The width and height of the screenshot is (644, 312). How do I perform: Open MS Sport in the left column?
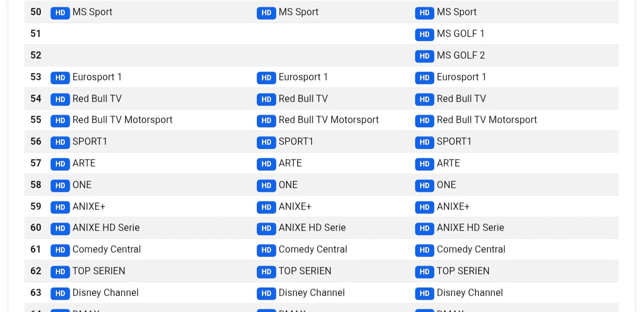click(x=92, y=12)
